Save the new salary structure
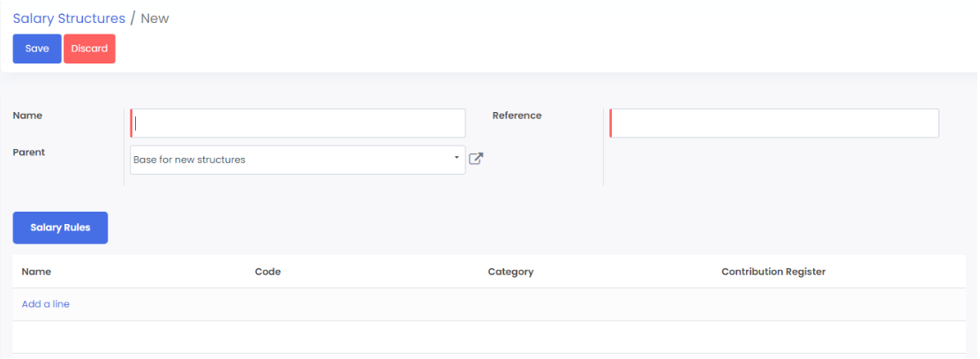The width and height of the screenshot is (980, 359). pyautogui.click(x=37, y=49)
